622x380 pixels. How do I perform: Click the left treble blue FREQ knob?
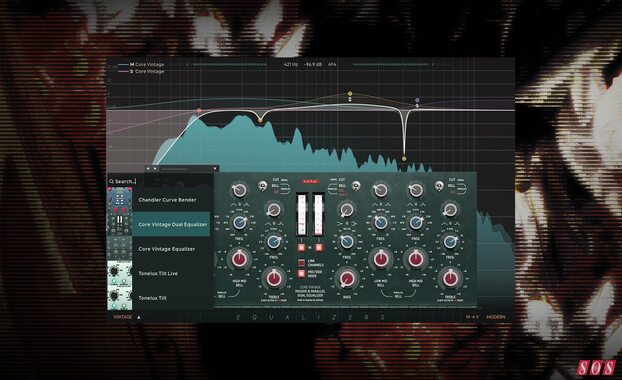(x=273, y=242)
